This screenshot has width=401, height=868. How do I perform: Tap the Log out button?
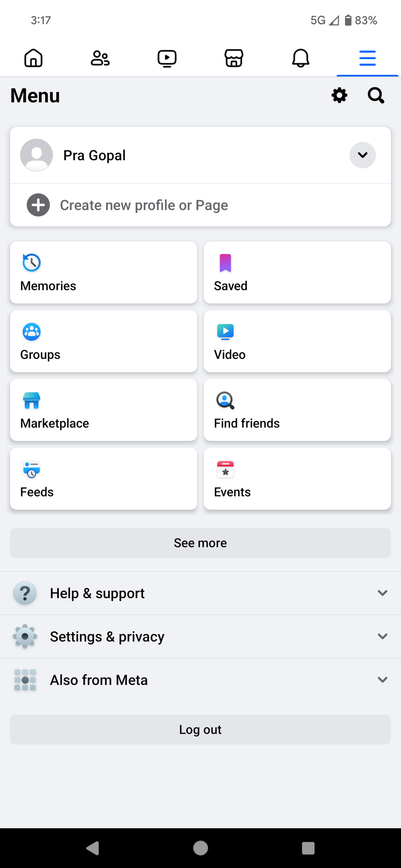(x=200, y=729)
